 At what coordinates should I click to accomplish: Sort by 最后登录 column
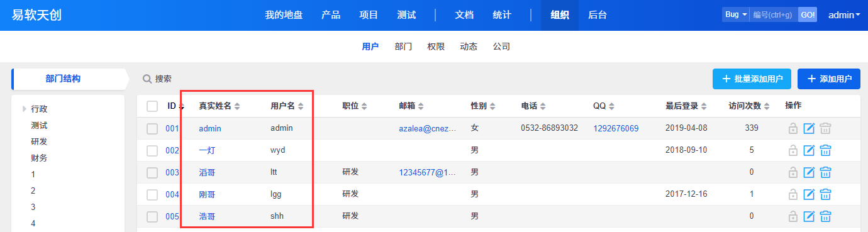[686, 106]
